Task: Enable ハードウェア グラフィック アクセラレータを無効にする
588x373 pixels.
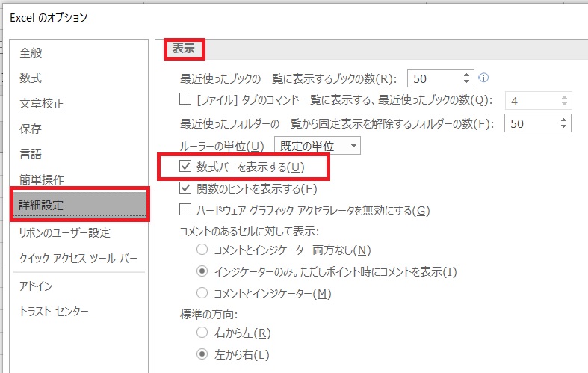Action: (185, 209)
